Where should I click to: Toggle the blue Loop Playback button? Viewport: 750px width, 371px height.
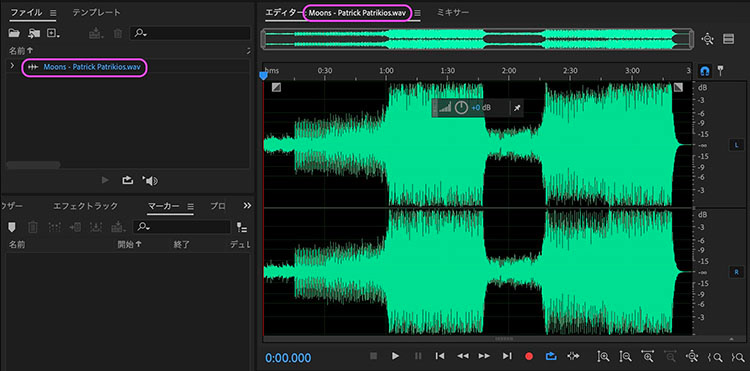click(x=551, y=356)
